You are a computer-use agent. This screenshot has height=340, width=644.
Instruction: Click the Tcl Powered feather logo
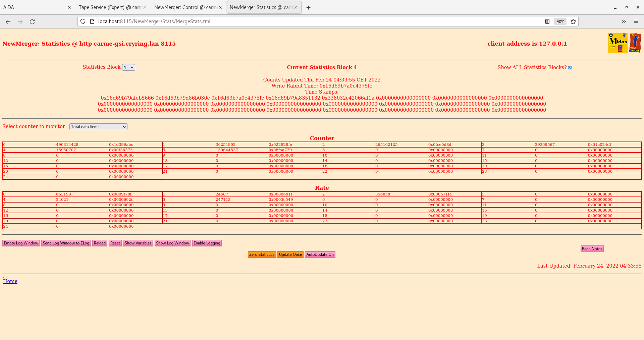[635, 43]
